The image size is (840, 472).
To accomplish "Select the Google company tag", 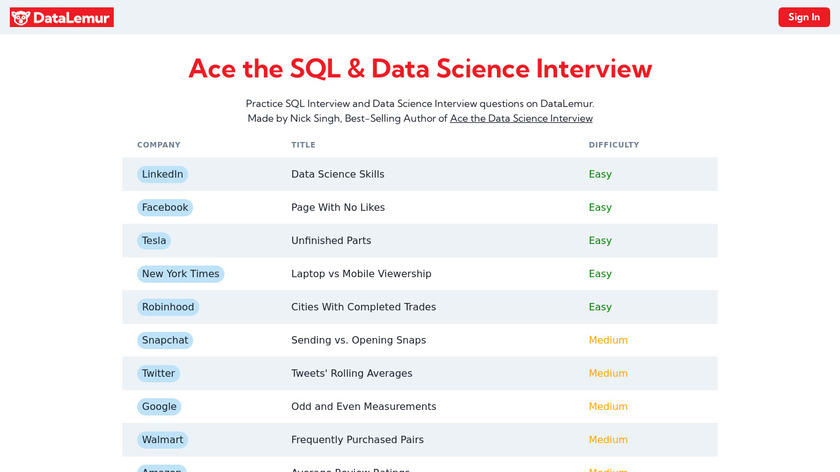I will (x=159, y=406).
